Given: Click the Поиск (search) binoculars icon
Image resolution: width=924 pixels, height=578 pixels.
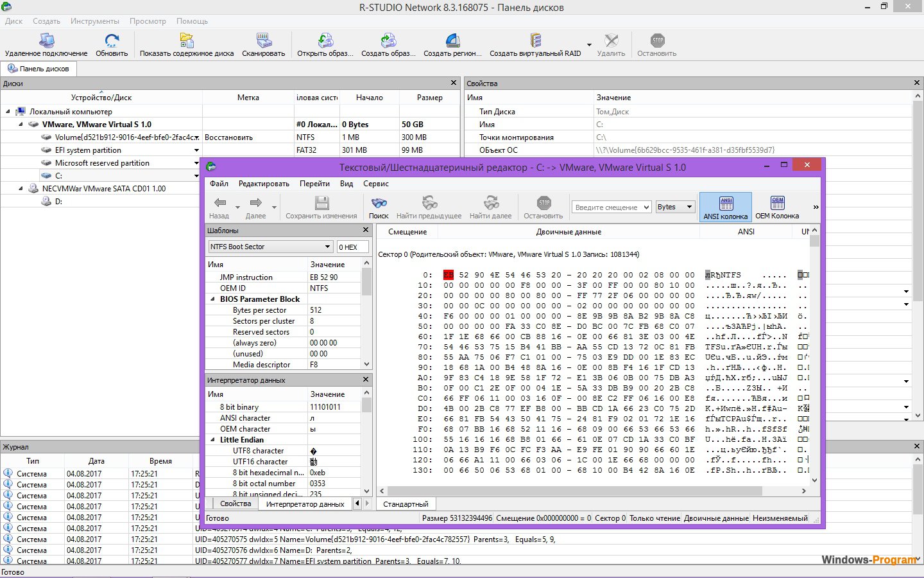Looking at the screenshot, I should [379, 207].
